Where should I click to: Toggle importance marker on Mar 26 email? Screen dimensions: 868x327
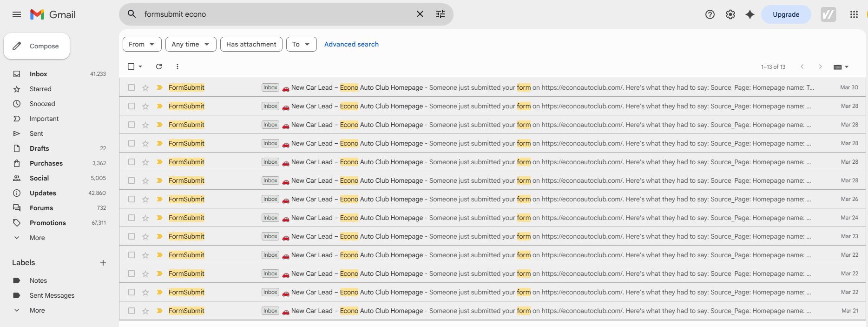pos(159,199)
